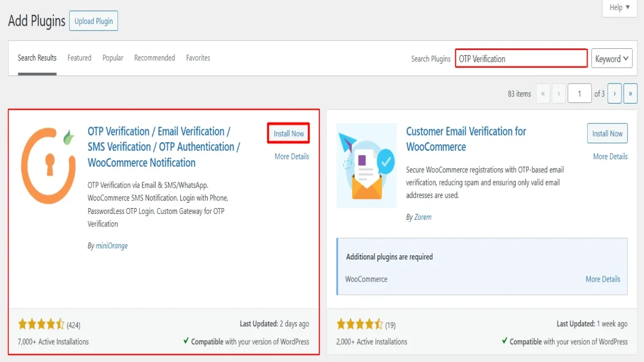
Task: Open the OTP Verification plugin title link
Action: [x=164, y=147]
